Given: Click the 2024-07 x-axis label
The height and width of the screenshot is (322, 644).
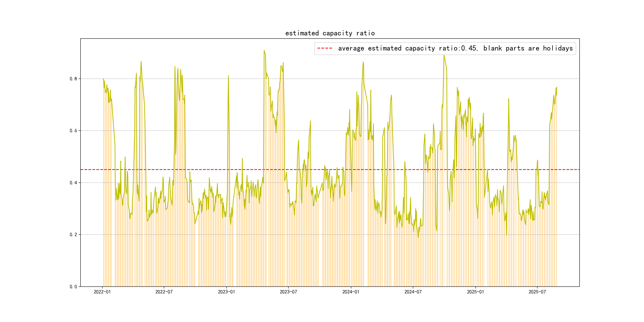Looking at the screenshot, I should pyautogui.click(x=413, y=292).
